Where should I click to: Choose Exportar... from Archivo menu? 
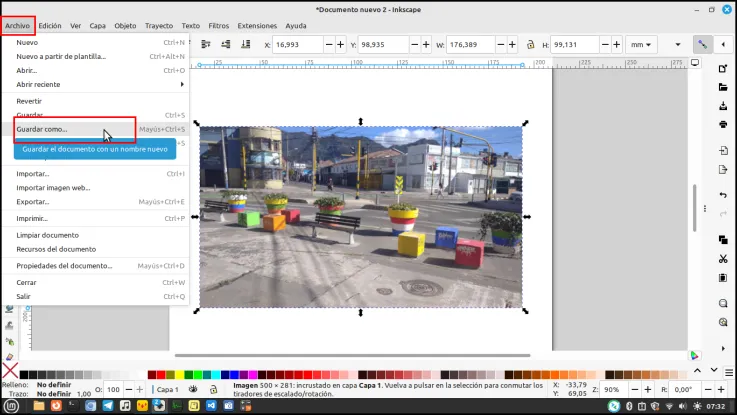tap(96, 202)
